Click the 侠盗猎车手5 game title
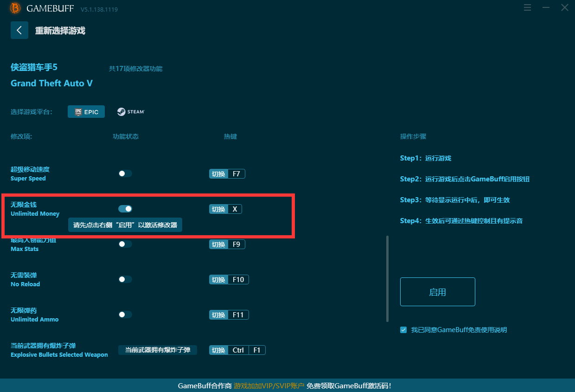 34,67
